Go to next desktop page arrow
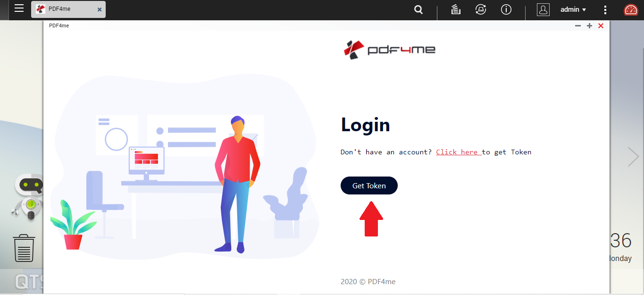Image resolution: width=644 pixels, height=295 pixels. click(633, 157)
